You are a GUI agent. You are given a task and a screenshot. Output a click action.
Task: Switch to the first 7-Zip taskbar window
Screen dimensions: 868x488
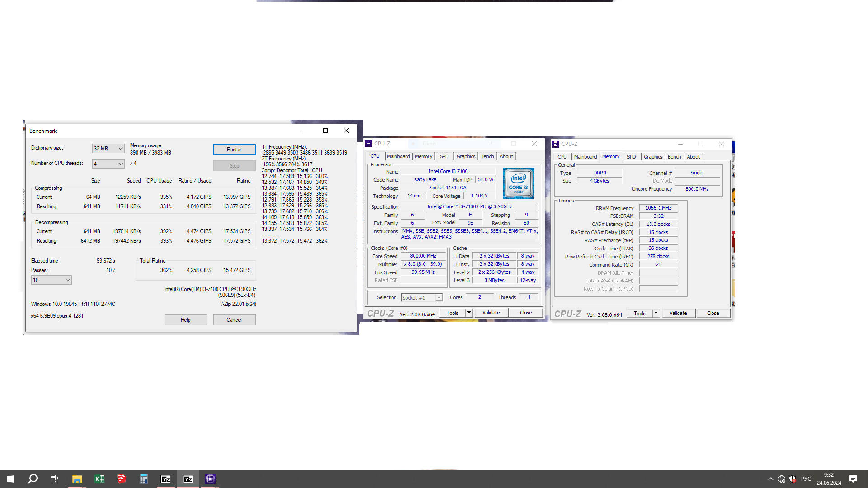point(165,479)
